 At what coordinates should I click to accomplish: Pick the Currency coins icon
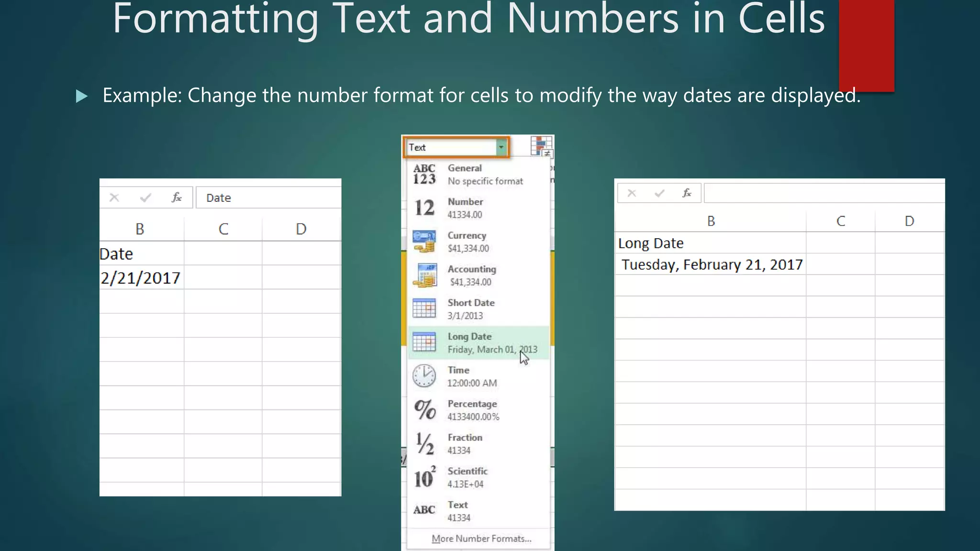tap(424, 242)
